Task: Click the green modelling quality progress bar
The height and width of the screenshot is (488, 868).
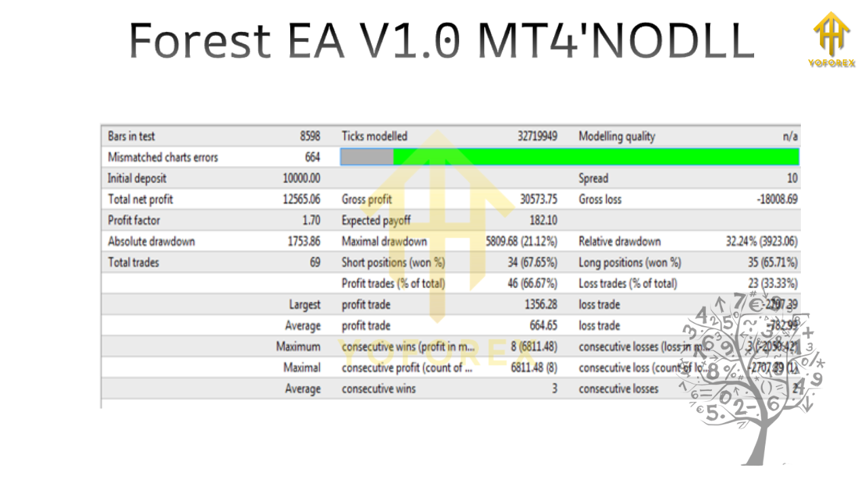Action: (597, 157)
